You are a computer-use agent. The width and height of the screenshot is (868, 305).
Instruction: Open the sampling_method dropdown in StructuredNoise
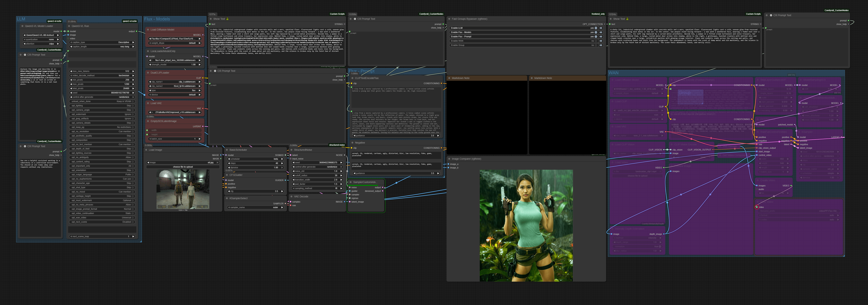pyautogui.click(x=317, y=188)
